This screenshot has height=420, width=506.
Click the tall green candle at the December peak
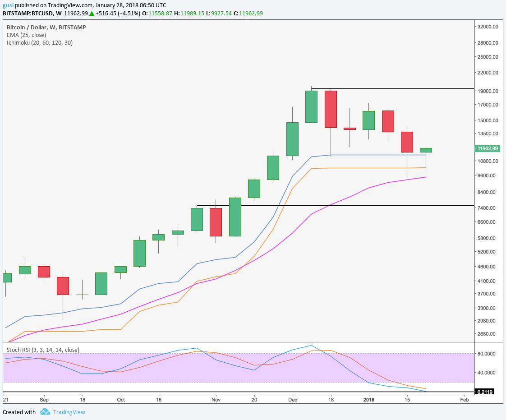pyautogui.click(x=312, y=106)
